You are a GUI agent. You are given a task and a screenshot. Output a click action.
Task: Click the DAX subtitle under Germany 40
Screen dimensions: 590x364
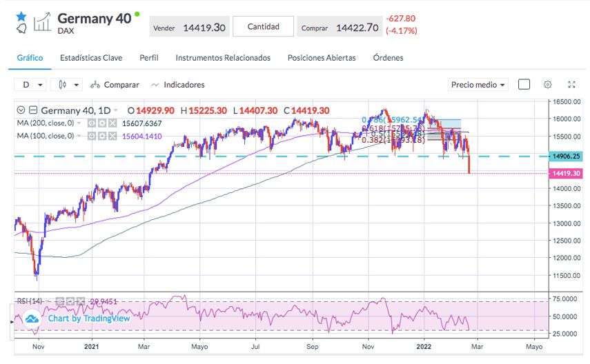click(66, 31)
